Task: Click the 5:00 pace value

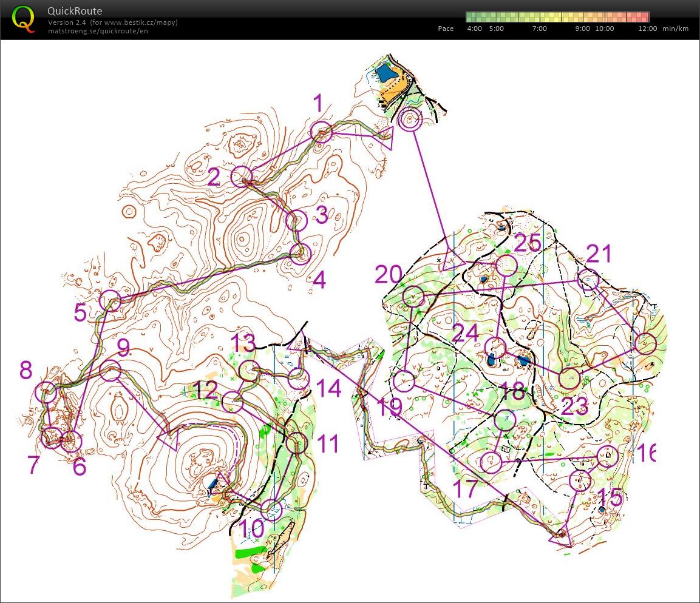Action: (x=496, y=29)
